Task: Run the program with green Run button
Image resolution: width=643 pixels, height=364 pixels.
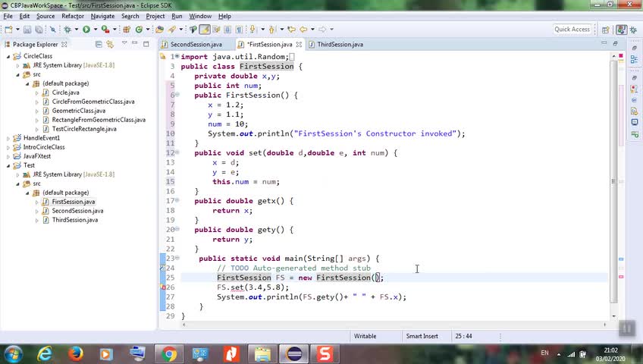Action: coord(86,30)
